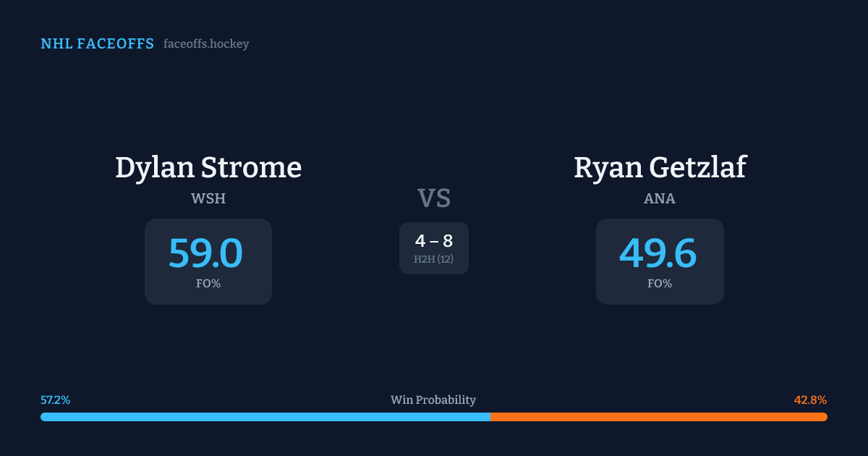Select the Dylan Strome player name
The height and width of the screenshot is (456, 868).
tap(208, 168)
